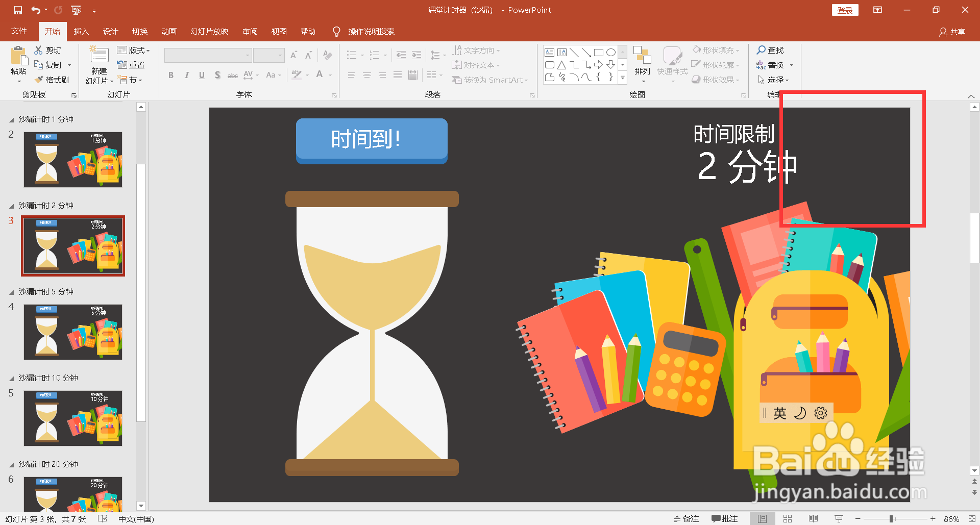
Task: Switch to Reading view icon
Action: (813, 519)
